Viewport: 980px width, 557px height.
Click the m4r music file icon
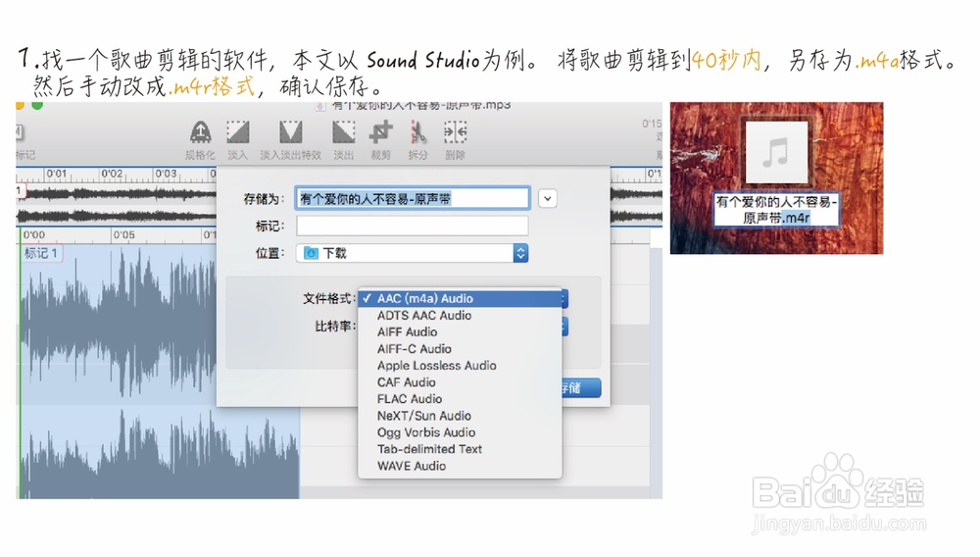point(777,153)
